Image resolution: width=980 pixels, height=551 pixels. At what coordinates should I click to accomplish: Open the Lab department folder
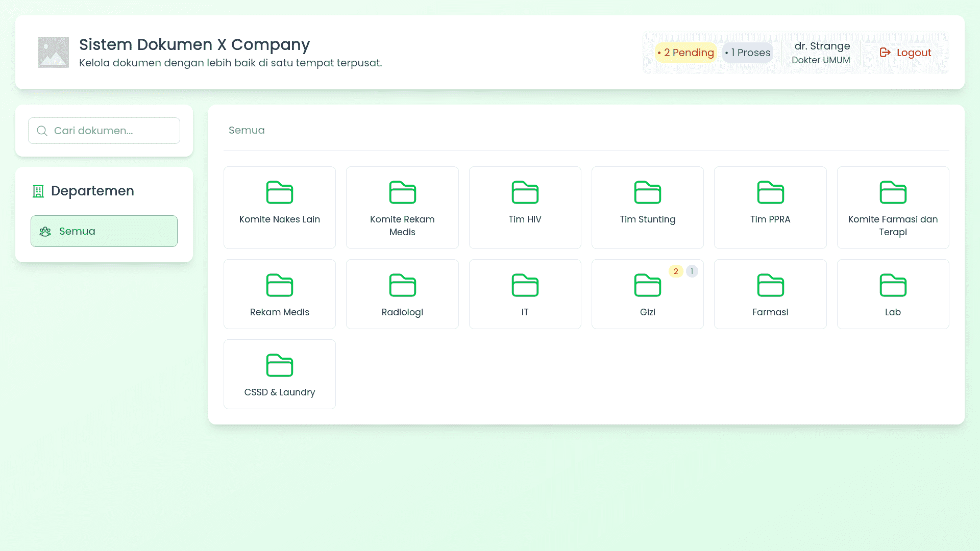(893, 294)
